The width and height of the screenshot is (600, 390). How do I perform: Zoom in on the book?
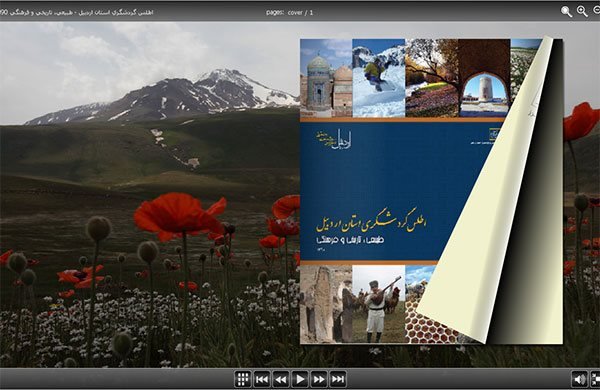click(x=582, y=11)
